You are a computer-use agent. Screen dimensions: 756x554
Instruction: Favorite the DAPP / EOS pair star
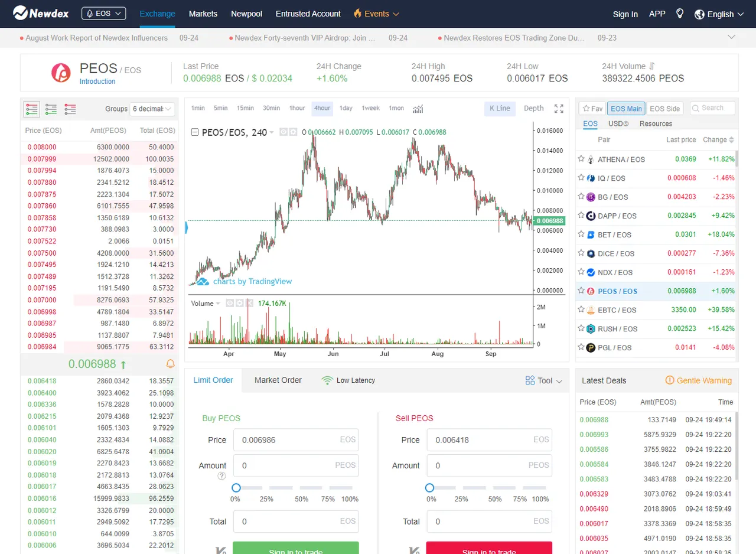coord(581,216)
